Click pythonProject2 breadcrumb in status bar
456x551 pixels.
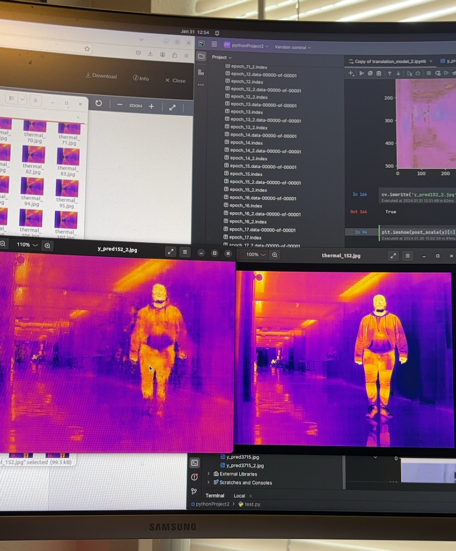click(x=210, y=504)
